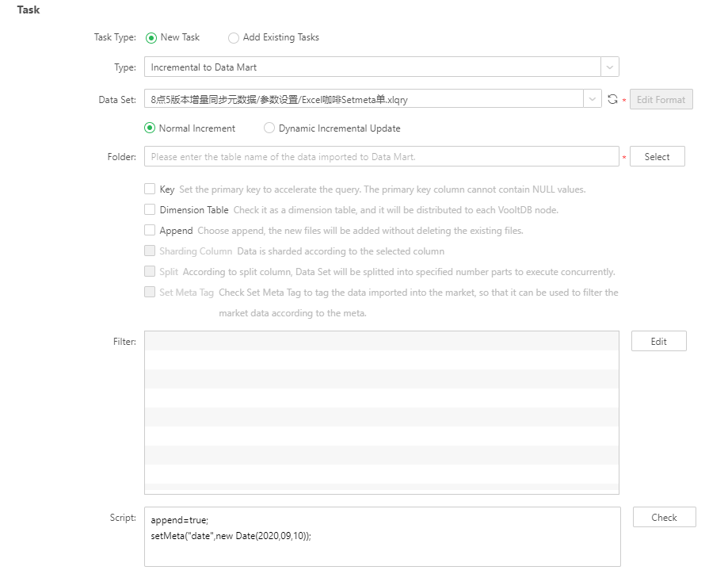Check the Dimension Table checkbox
Image resolution: width=728 pixels, height=574 pixels.
150,210
